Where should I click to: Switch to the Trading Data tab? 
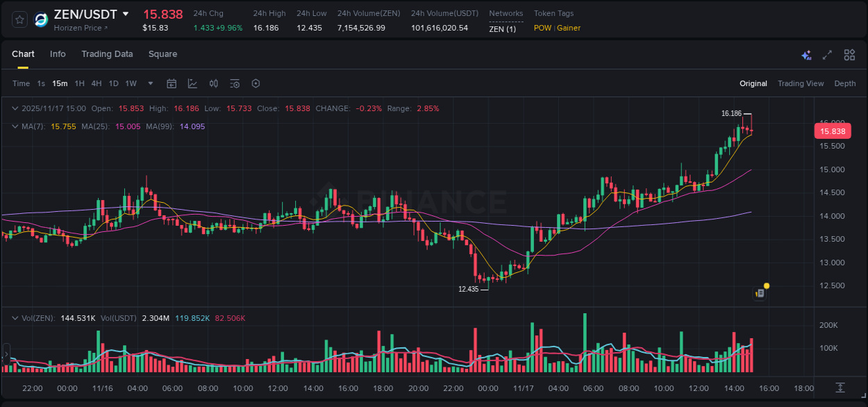tap(107, 54)
